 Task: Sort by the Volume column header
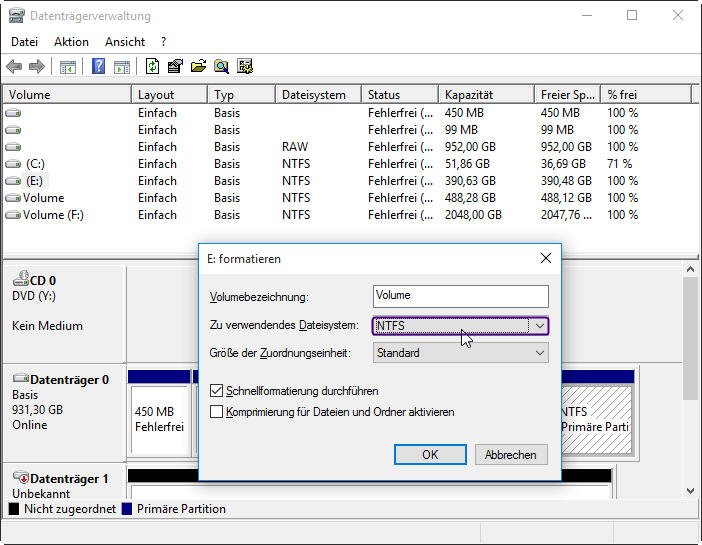click(67, 95)
